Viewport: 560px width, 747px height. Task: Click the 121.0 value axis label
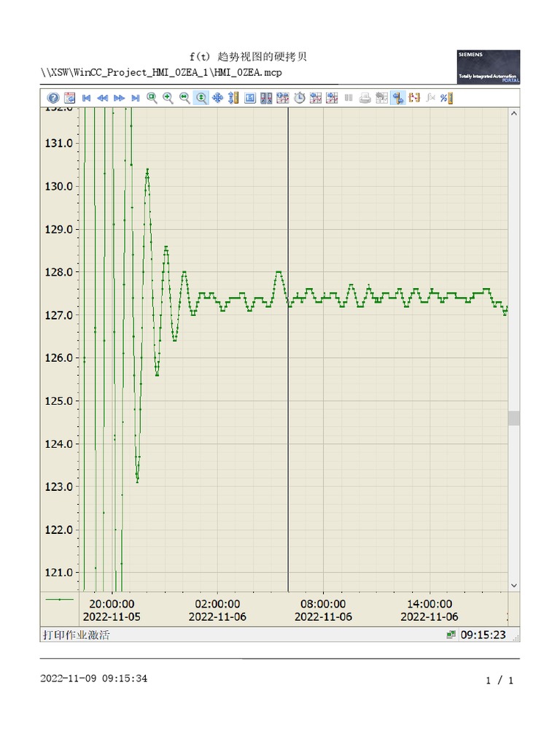58,573
